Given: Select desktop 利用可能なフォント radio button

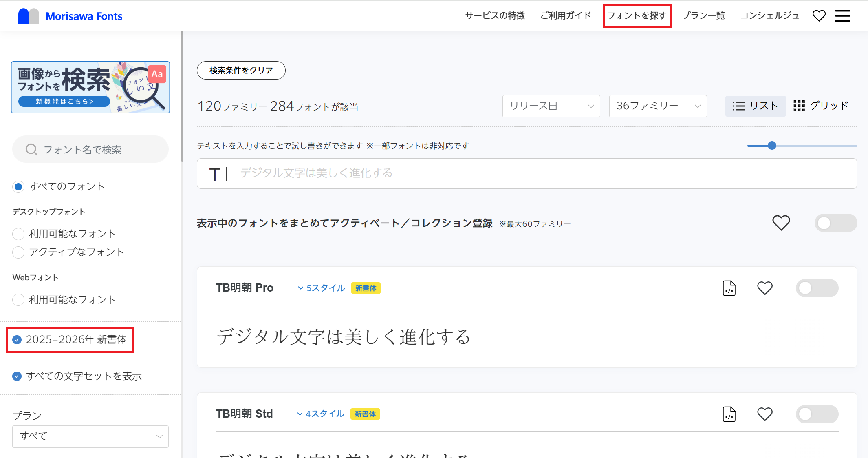Looking at the screenshot, I should point(18,234).
